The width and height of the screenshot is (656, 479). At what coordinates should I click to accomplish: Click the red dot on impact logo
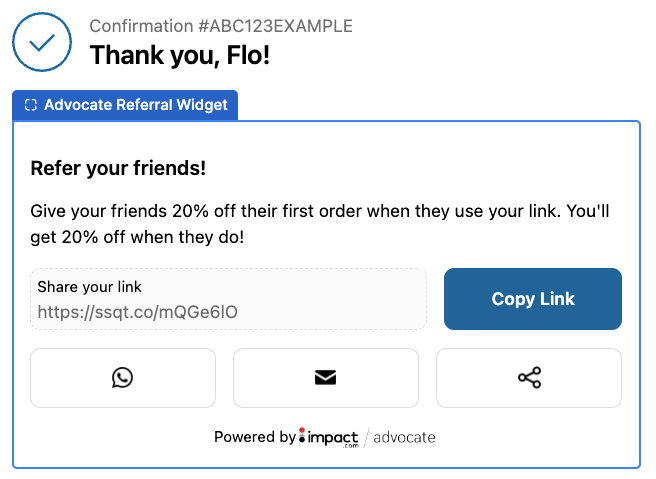tap(302, 431)
